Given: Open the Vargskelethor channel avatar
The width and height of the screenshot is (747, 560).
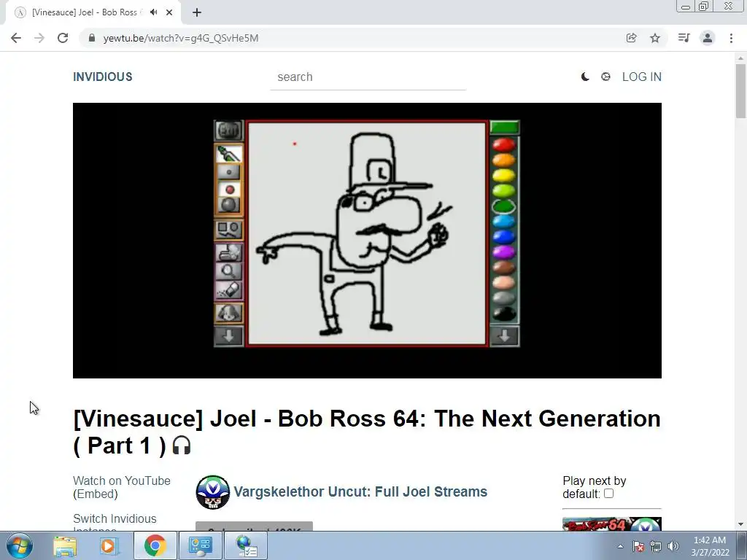Looking at the screenshot, I should 212,492.
